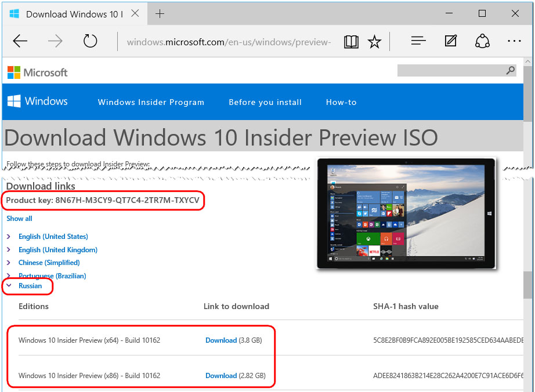Expand Portuguese (Brazilian) chevron
Screen dimensions: 535x392
pos(9,275)
